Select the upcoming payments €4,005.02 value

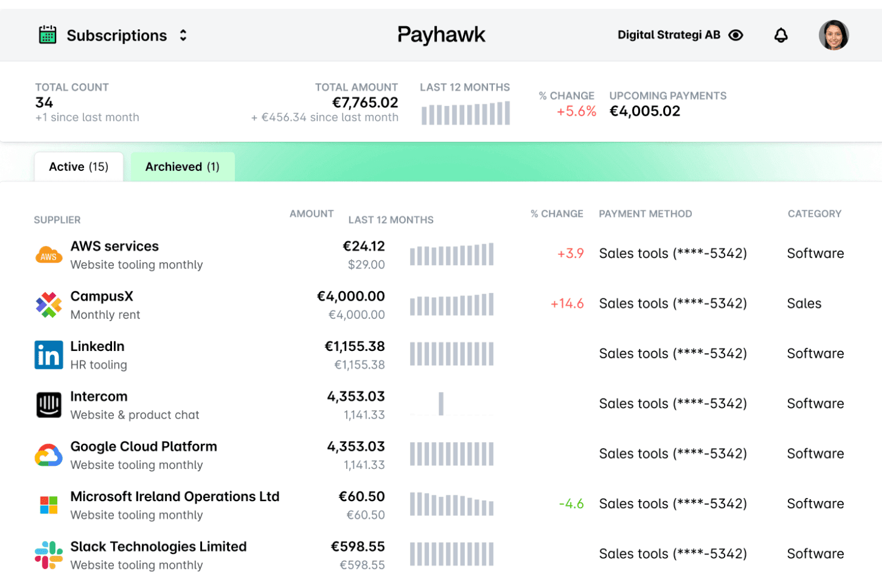click(645, 111)
